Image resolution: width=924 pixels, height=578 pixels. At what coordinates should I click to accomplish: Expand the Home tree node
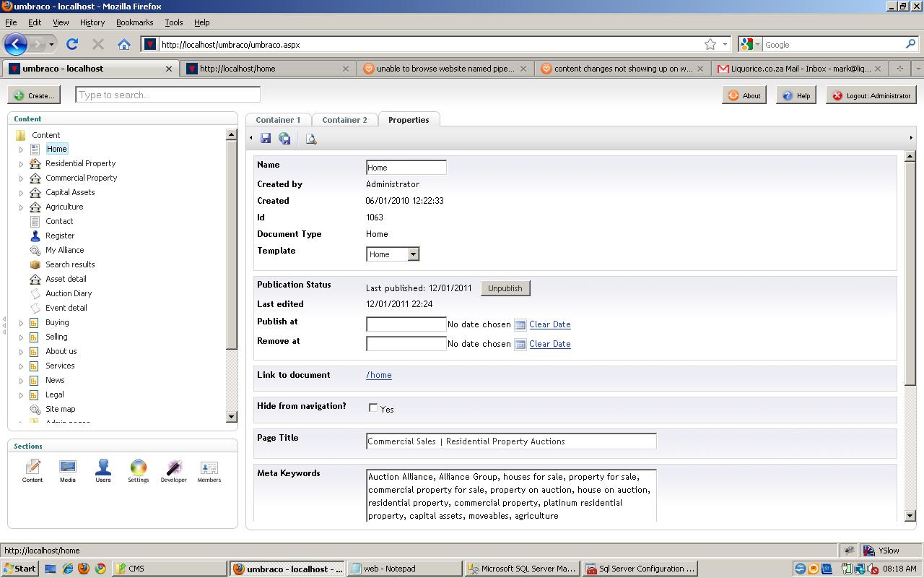21,150
